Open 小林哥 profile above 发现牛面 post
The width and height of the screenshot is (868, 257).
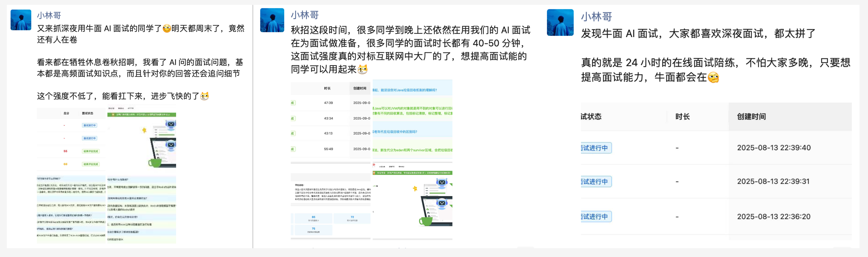point(596,17)
